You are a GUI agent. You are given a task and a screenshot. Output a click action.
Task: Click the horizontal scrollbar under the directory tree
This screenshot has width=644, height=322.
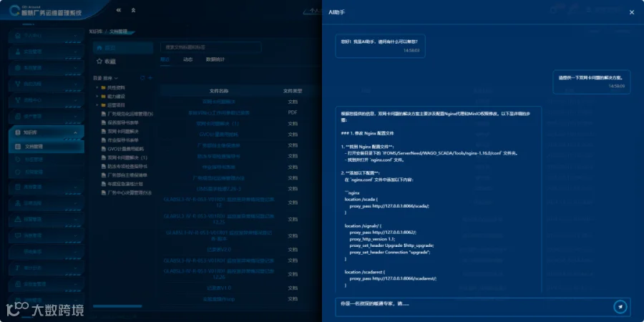(x=117, y=306)
